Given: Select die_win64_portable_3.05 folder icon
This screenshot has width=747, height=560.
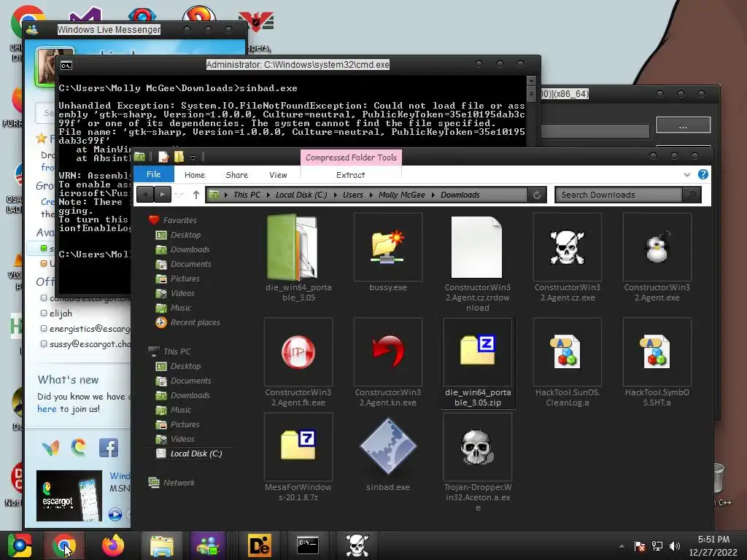Looking at the screenshot, I should coord(293,246).
